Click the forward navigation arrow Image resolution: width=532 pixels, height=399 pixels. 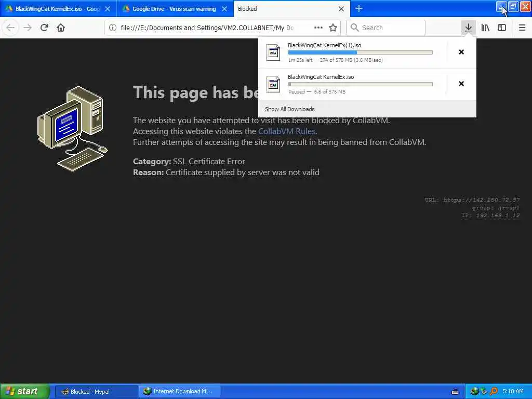click(28, 28)
